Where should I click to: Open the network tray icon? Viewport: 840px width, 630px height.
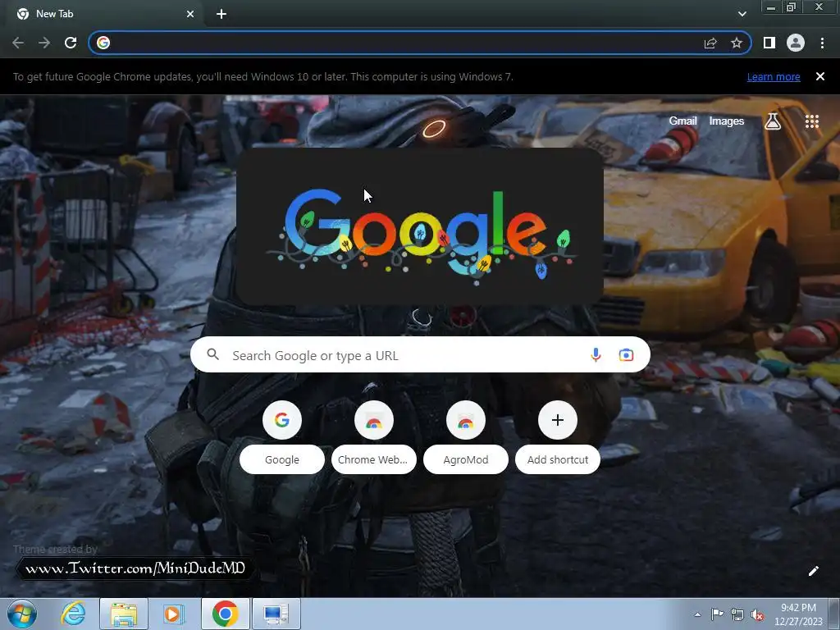point(737,614)
